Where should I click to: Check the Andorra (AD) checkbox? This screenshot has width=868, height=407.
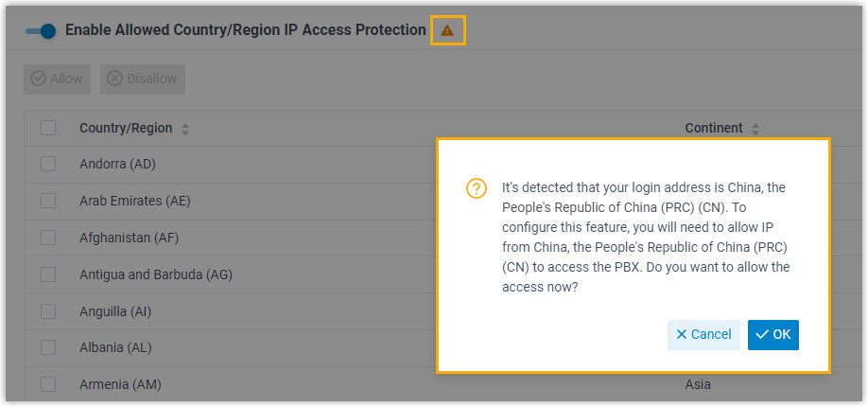tap(48, 164)
